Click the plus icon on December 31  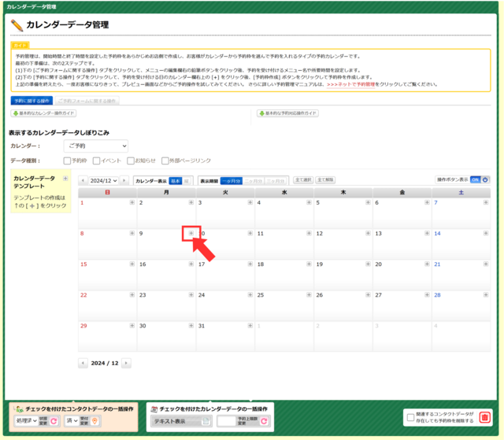pyautogui.click(x=250, y=326)
